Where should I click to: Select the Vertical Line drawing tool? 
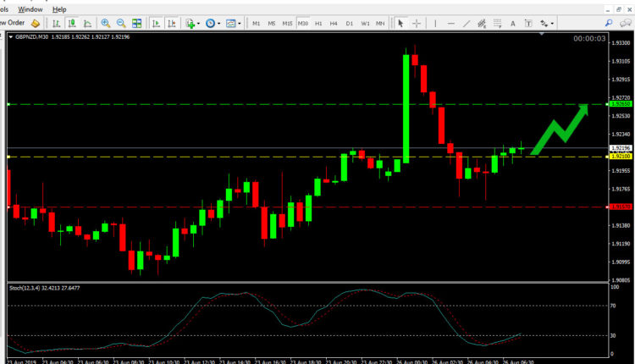coord(435,24)
